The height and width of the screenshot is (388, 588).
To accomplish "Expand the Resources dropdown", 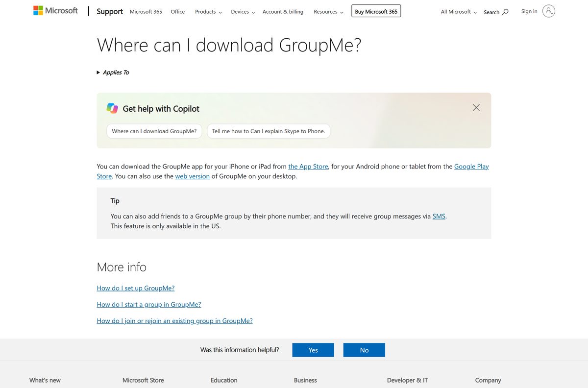I will pos(328,12).
